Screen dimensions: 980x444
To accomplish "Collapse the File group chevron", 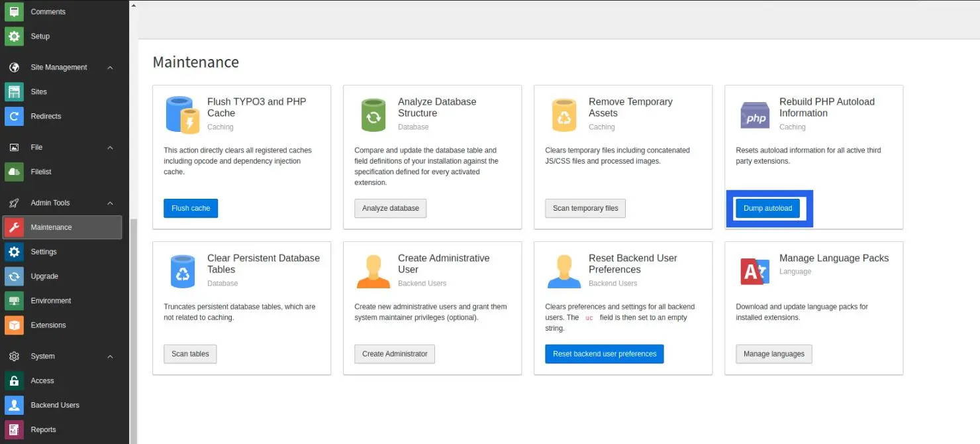I will pos(110,148).
